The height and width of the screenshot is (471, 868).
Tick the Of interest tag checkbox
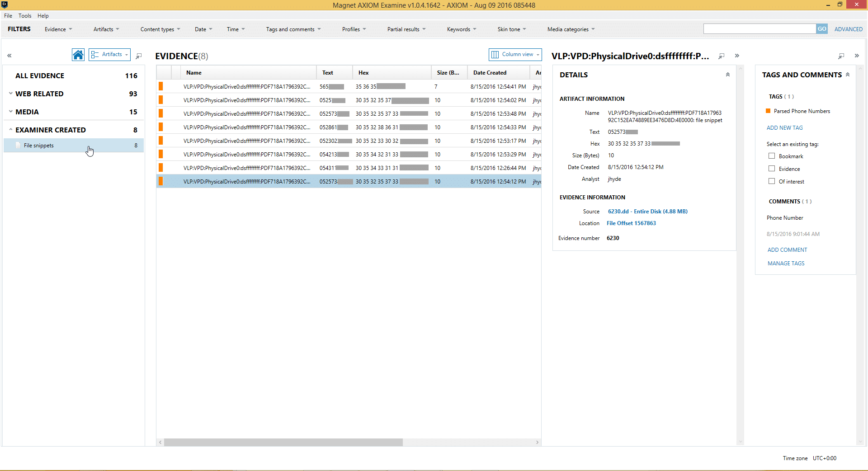[772, 181]
